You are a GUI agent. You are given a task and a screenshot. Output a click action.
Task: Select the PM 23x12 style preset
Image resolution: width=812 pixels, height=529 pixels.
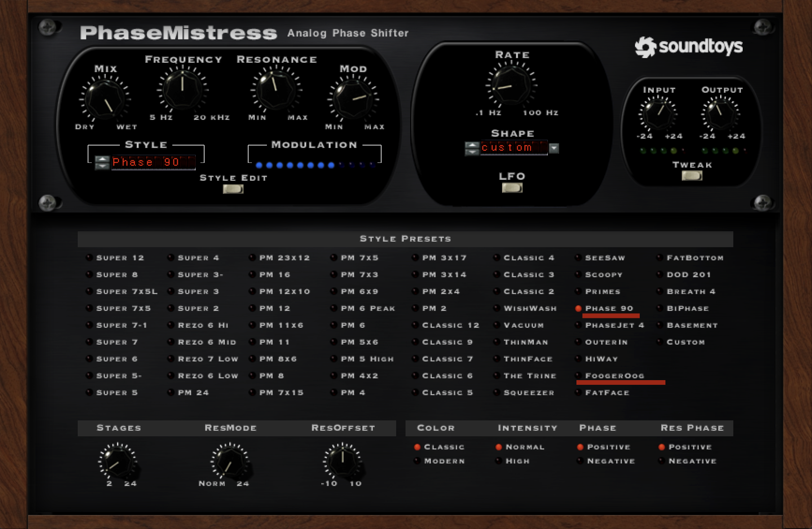click(x=280, y=258)
